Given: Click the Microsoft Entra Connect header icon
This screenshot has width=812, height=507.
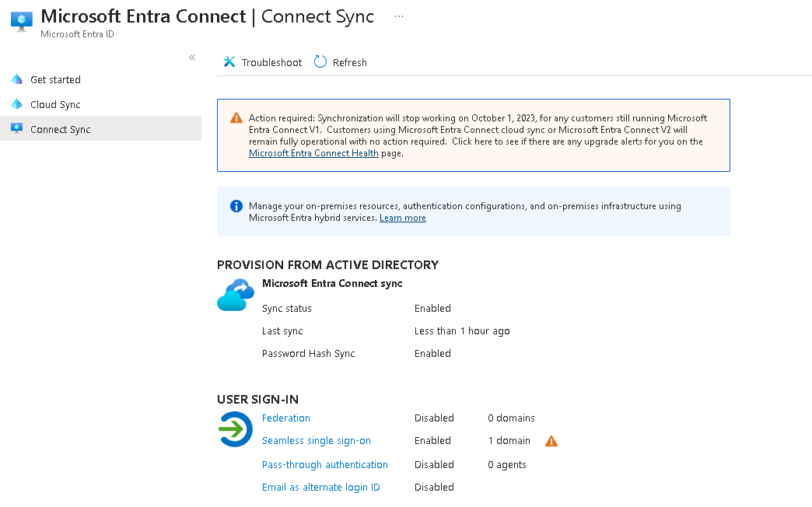Looking at the screenshot, I should (x=21, y=21).
